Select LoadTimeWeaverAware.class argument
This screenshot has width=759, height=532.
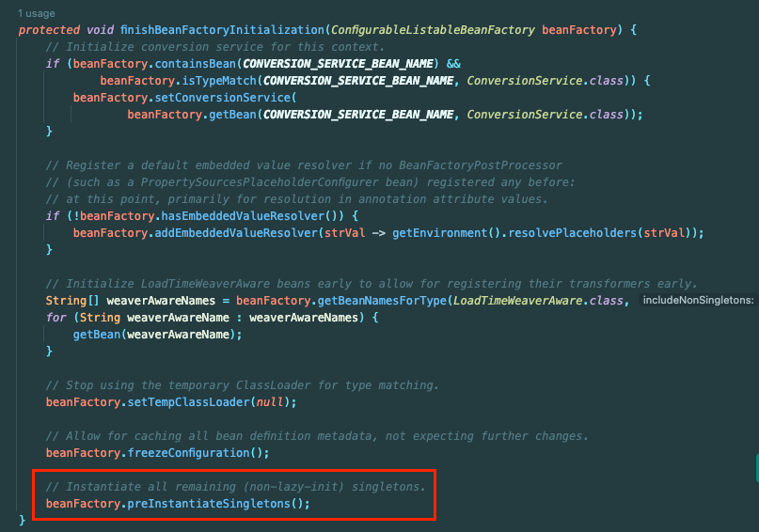[538, 301]
